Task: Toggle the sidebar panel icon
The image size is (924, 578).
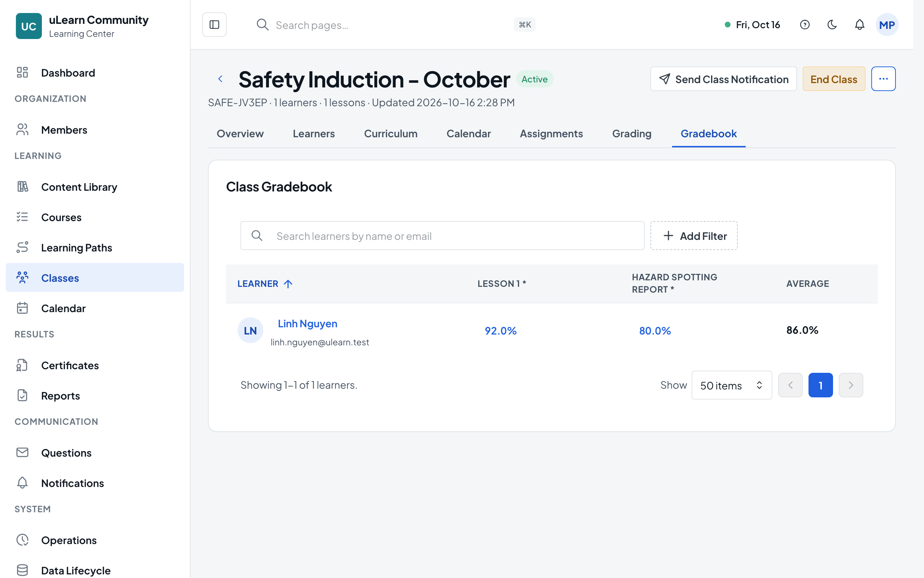Action: coord(214,25)
